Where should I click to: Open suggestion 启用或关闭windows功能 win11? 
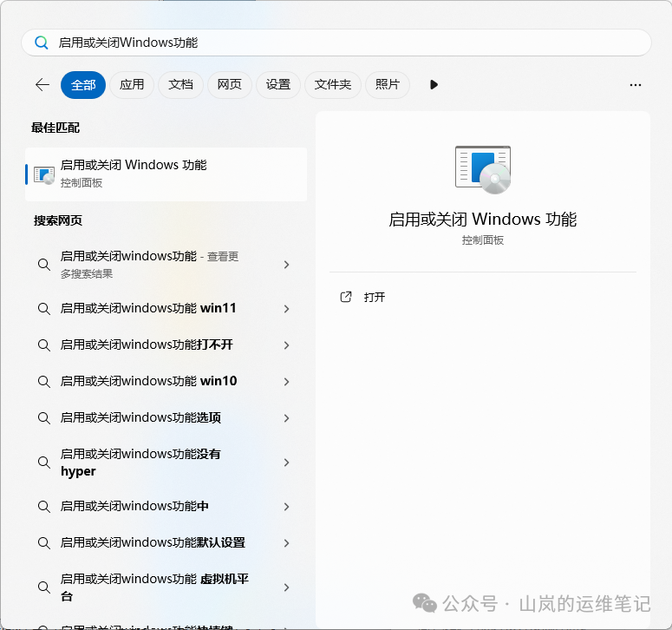click(x=166, y=308)
